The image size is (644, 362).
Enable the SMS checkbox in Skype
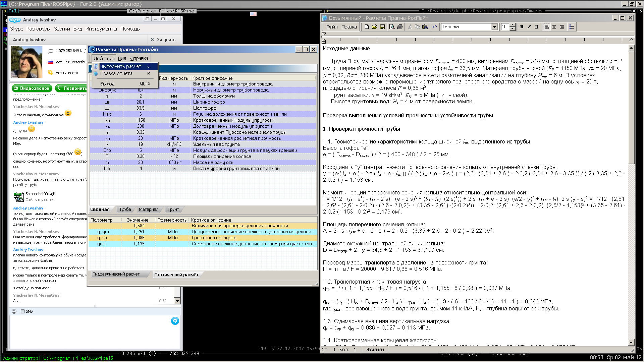click(23, 311)
